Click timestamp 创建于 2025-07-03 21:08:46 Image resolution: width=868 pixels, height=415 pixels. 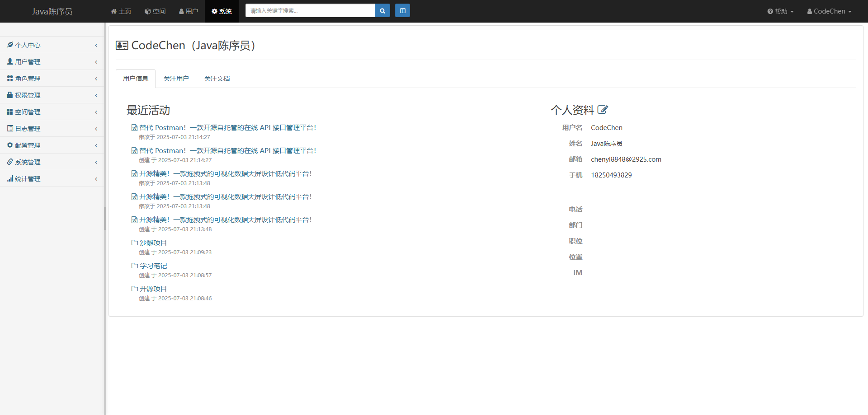(175, 298)
